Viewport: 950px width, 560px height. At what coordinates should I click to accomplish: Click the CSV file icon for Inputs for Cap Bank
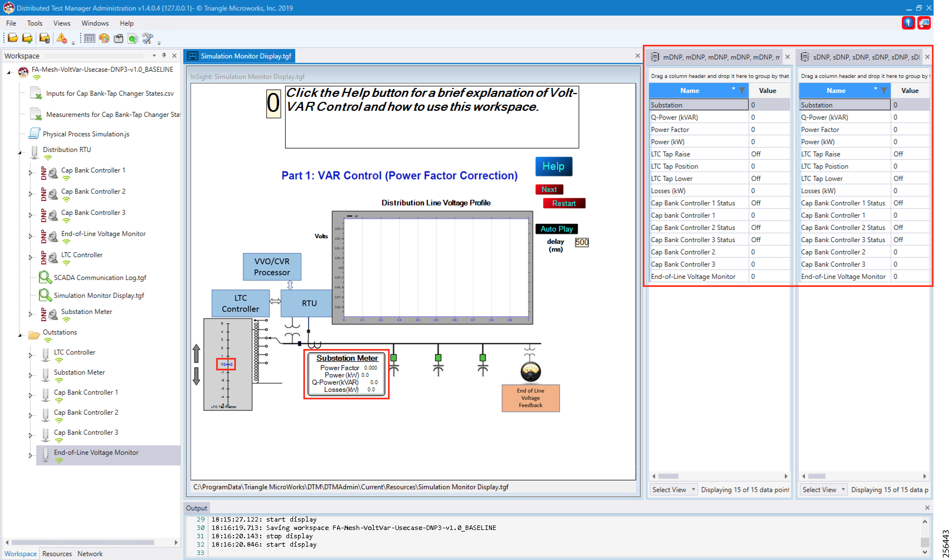[36, 93]
